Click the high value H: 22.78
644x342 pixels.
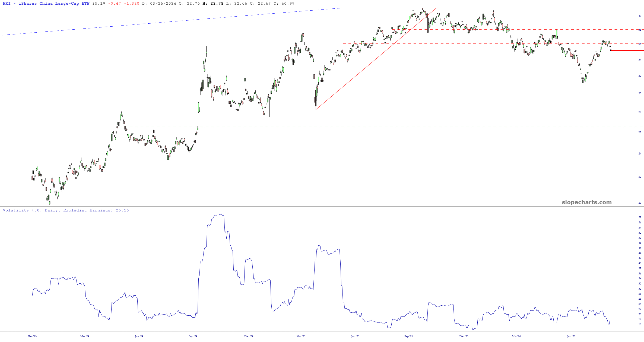coord(213,4)
